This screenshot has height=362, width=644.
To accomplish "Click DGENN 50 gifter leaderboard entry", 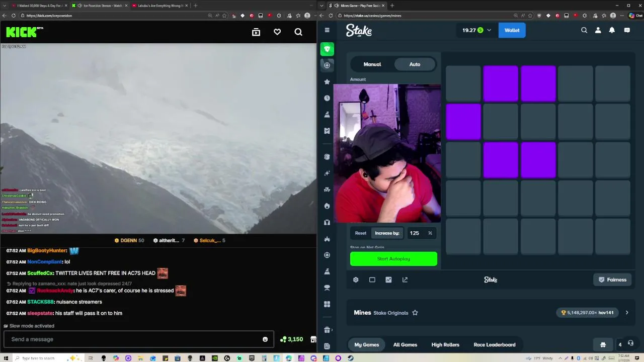I will click(x=129, y=240).
